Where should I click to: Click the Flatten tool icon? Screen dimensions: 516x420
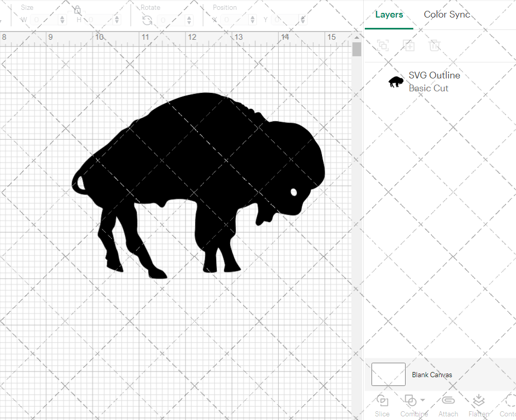pyautogui.click(x=478, y=401)
